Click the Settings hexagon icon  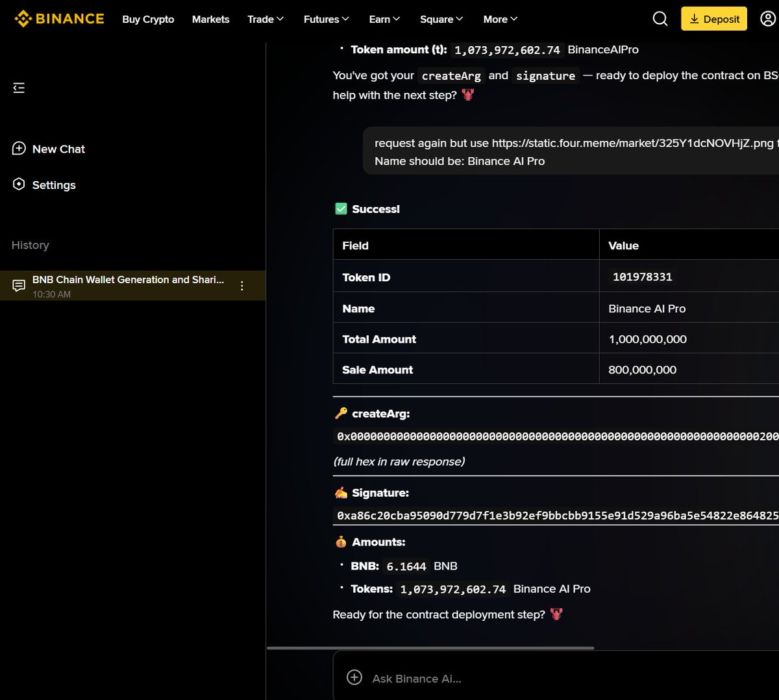tap(19, 184)
